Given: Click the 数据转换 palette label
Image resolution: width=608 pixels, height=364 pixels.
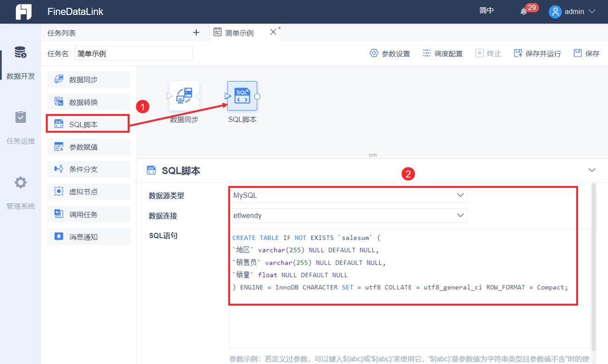Looking at the screenshot, I should pos(83,102).
